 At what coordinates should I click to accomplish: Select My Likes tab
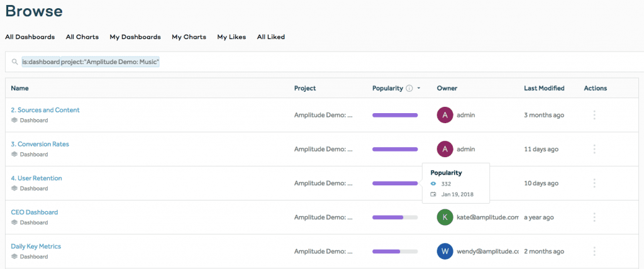(x=231, y=37)
